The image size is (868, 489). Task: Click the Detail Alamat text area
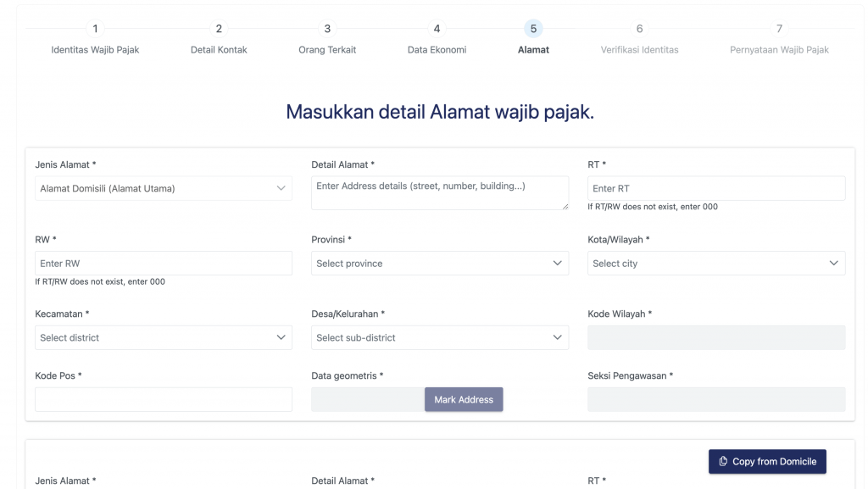[x=440, y=193]
